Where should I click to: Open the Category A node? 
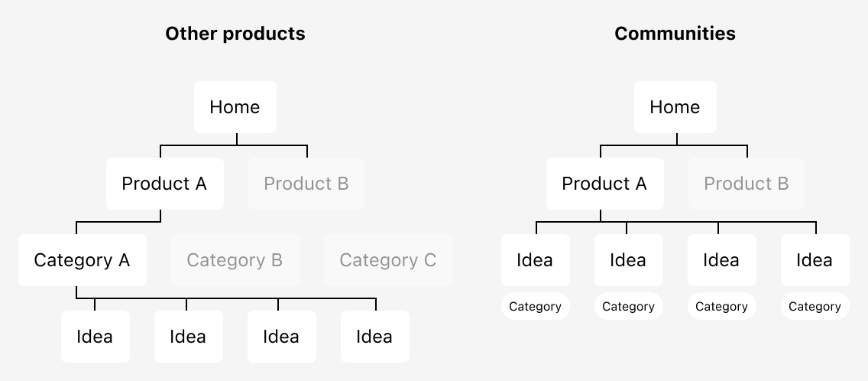tap(82, 260)
